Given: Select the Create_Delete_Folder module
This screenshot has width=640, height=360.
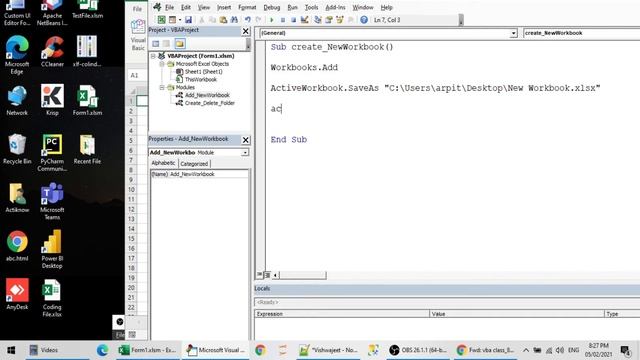Looking at the screenshot, I should (209, 103).
